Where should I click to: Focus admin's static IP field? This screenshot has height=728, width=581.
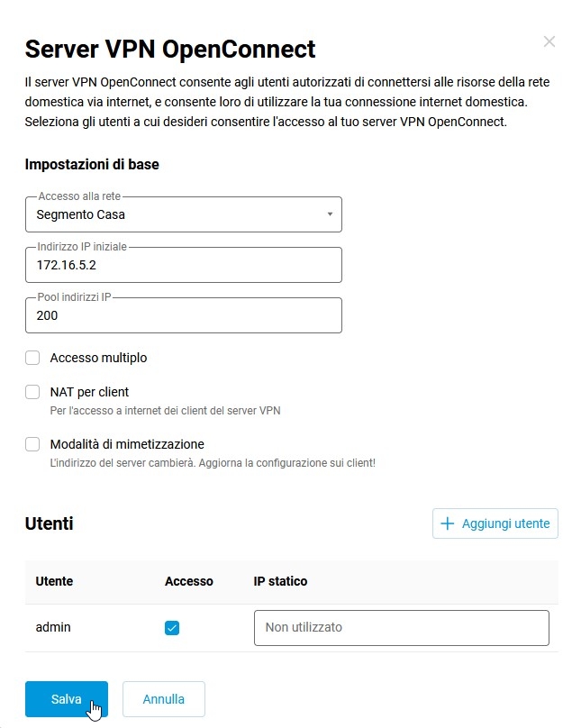401,628
